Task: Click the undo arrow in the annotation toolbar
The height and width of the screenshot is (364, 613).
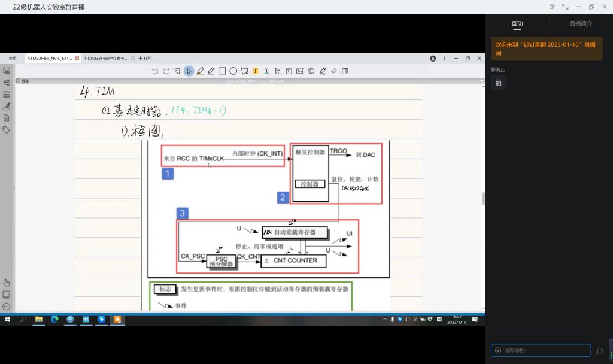Action: pos(155,71)
